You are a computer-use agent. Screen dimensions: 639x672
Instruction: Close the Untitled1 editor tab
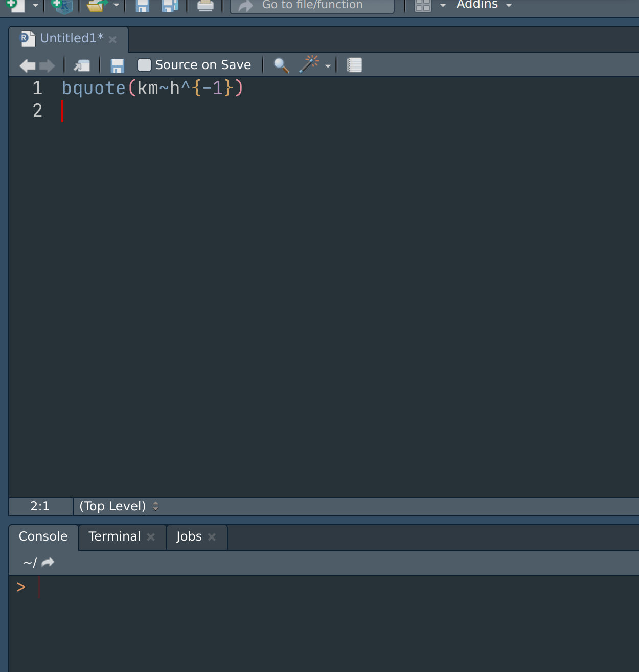113,39
